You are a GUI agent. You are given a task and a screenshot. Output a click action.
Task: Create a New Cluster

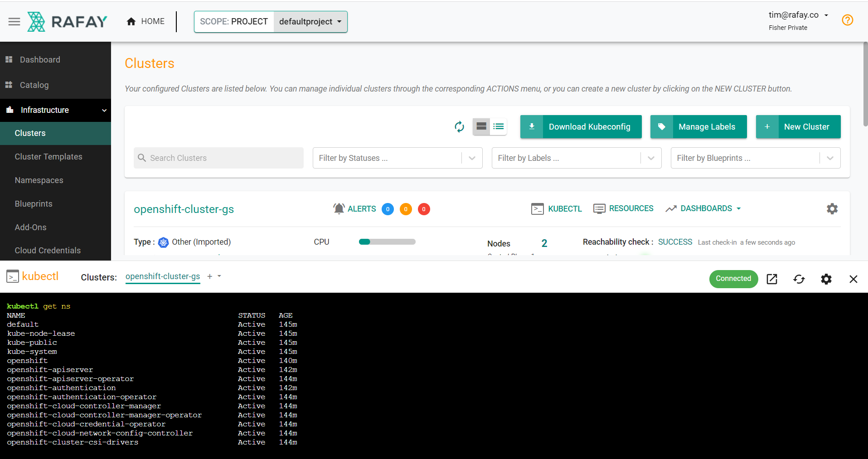tap(798, 127)
